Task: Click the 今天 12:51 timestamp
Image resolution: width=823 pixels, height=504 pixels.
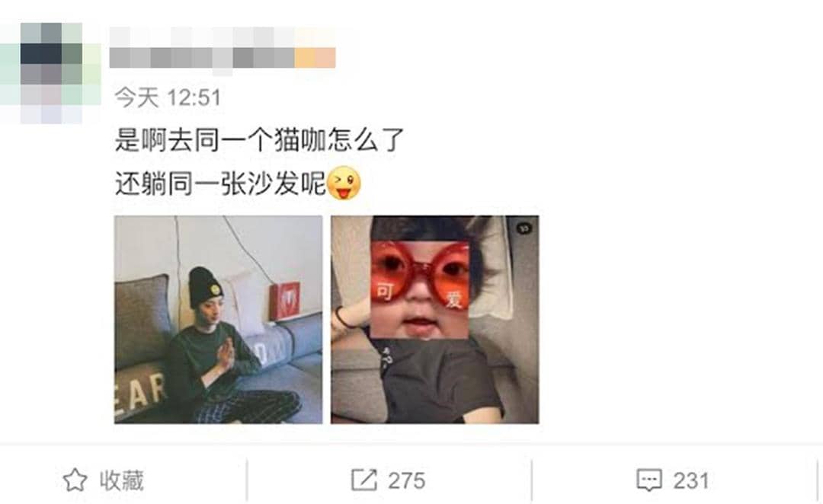Action: pos(168,97)
